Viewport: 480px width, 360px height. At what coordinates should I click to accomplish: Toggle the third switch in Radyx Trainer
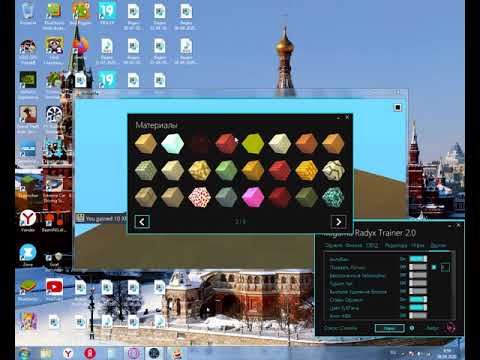(x=418, y=275)
